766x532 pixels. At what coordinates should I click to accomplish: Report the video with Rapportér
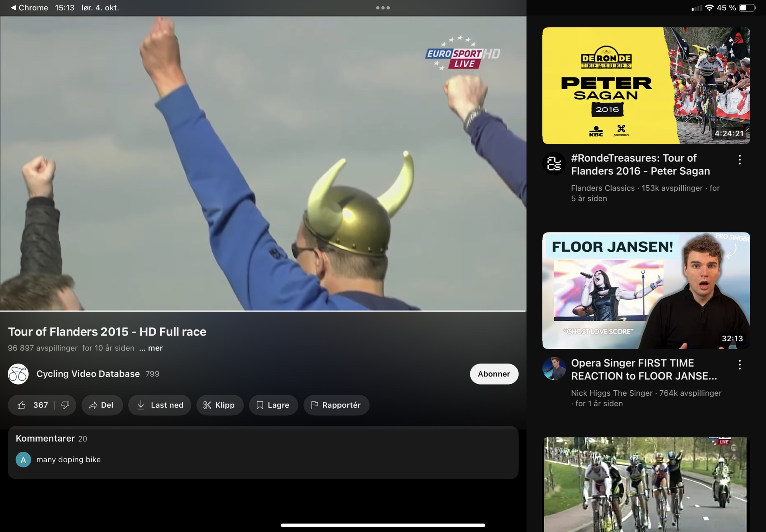336,405
